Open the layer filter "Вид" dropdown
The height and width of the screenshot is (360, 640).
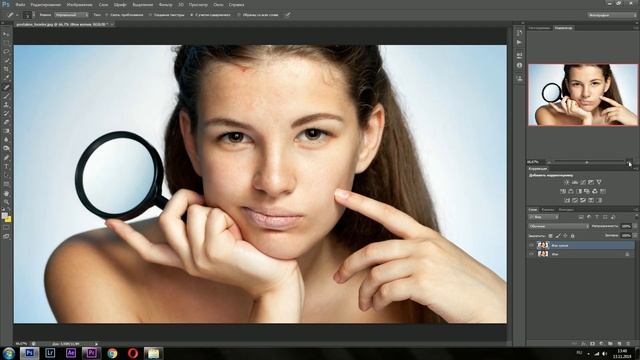tap(544, 217)
